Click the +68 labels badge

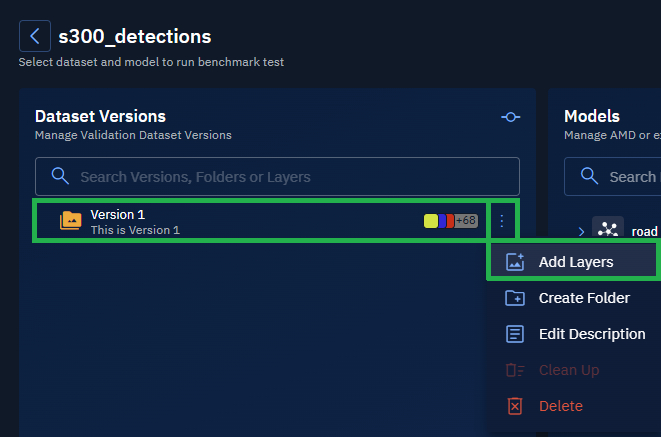[466, 220]
